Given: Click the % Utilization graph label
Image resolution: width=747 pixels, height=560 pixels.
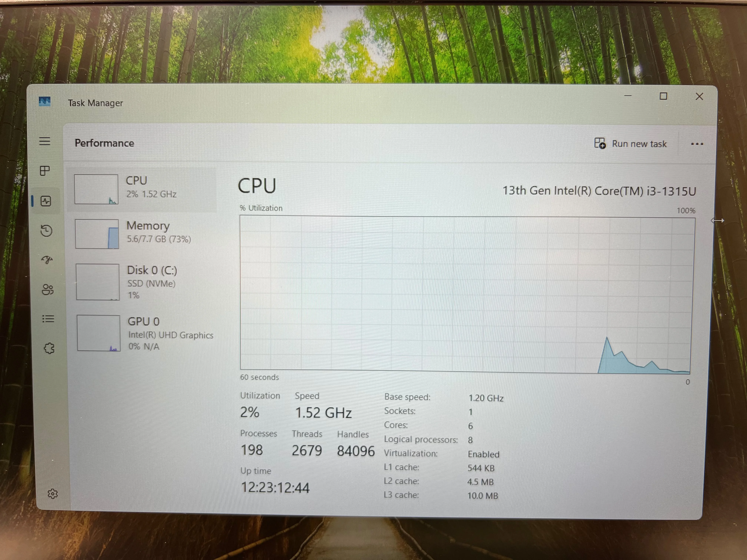Looking at the screenshot, I should 261,208.
